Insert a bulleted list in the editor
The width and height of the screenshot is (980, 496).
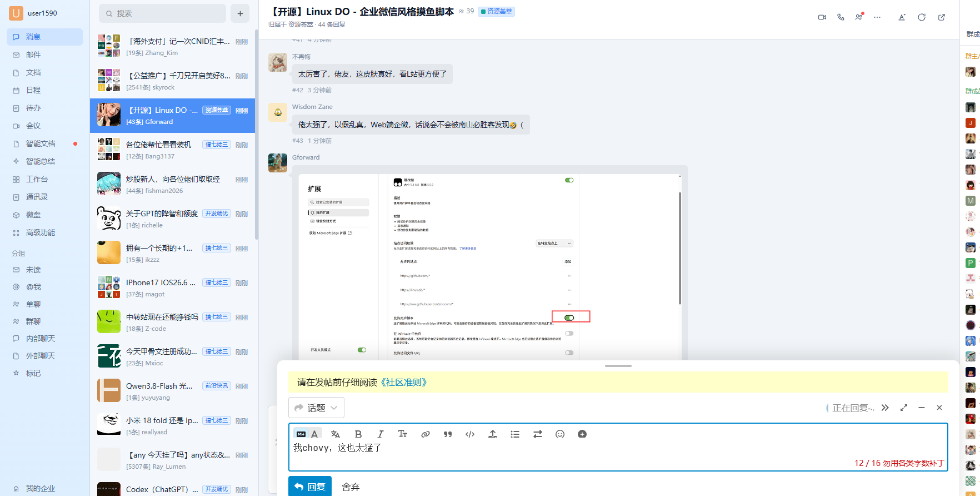[515, 434]
